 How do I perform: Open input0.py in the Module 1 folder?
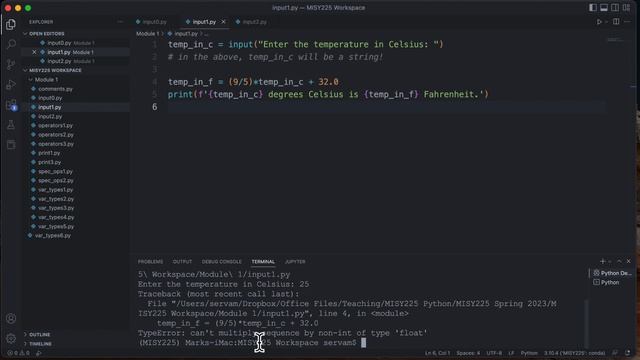(50, 98)
